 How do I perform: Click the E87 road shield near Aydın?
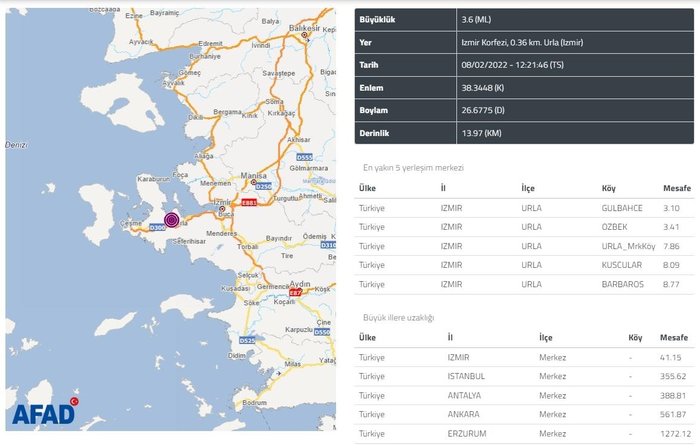pyautogui.click(x=295, y=293)
